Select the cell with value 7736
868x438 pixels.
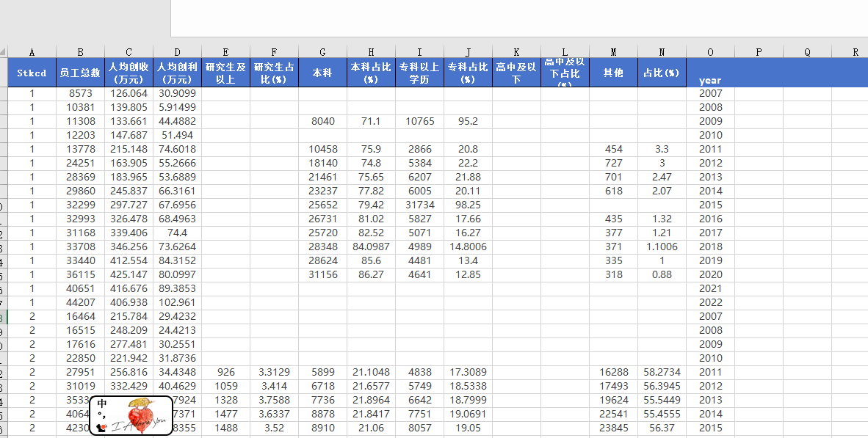322,400
